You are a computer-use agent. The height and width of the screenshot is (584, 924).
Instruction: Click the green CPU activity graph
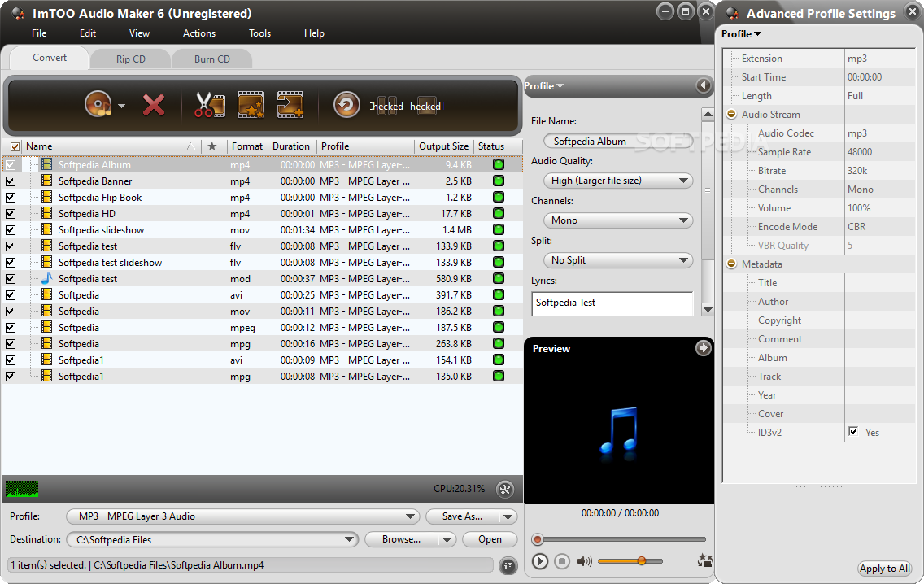(x=22, y=489)
